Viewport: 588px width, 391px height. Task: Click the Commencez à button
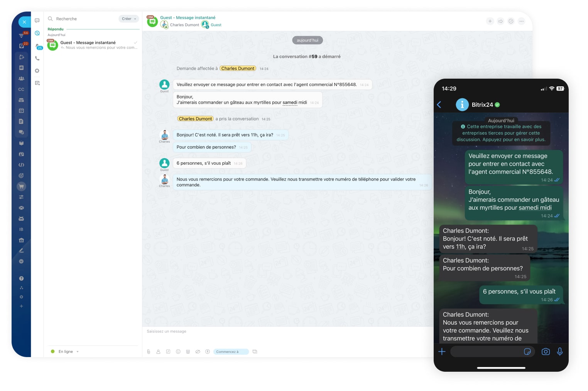tap(231, 352)
